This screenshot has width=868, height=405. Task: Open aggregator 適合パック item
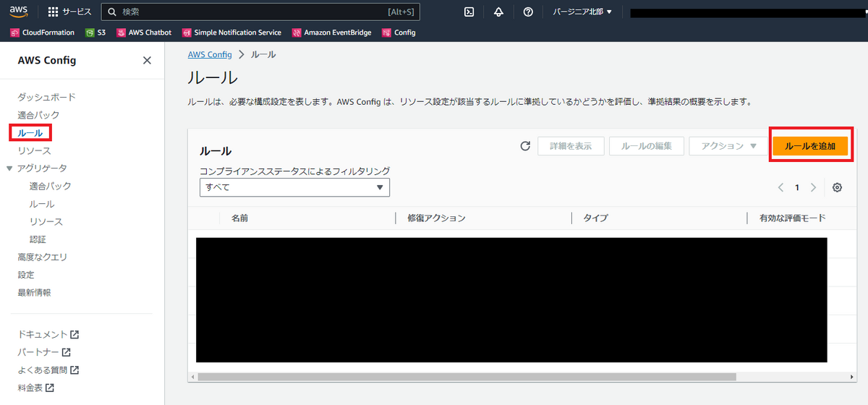pyautogui.click(x=51, y=186)
